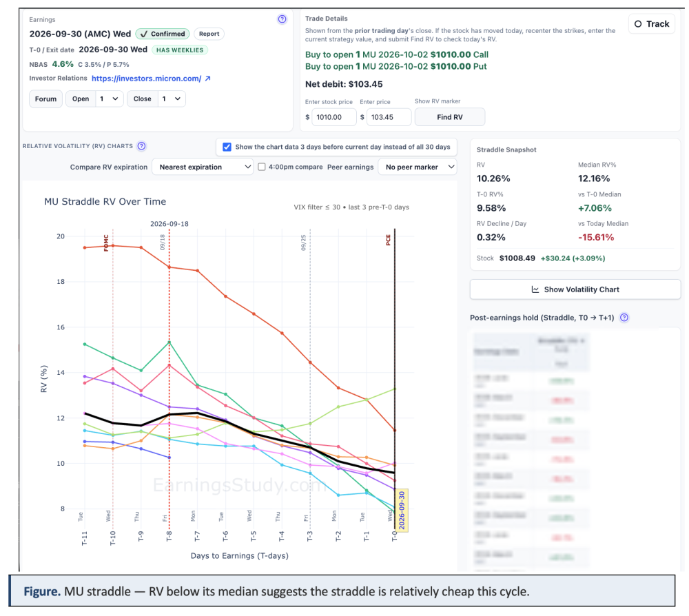Click the Open button
Image resolution: width=689 pixels, height=616 pixels.
click(x=81, y=99)
